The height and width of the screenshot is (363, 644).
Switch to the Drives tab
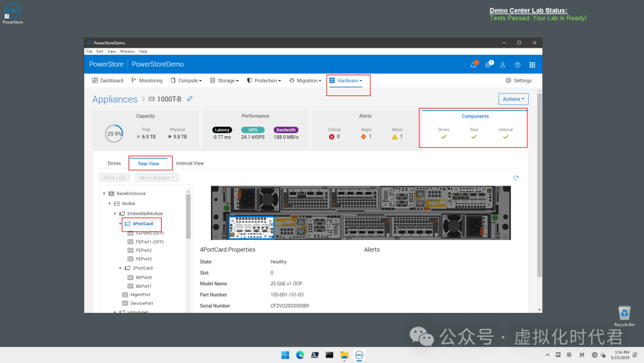click(x=114, y=163)
